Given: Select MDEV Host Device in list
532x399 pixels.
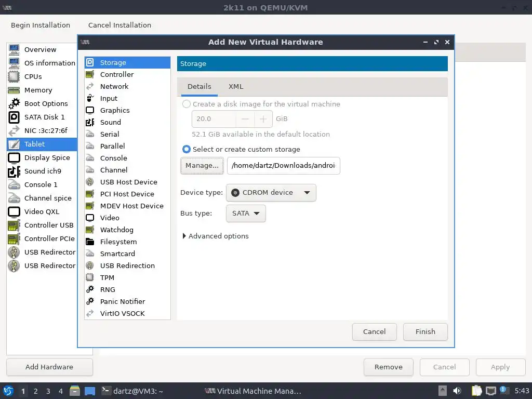Looking at the screenshot, I should 127,206.
